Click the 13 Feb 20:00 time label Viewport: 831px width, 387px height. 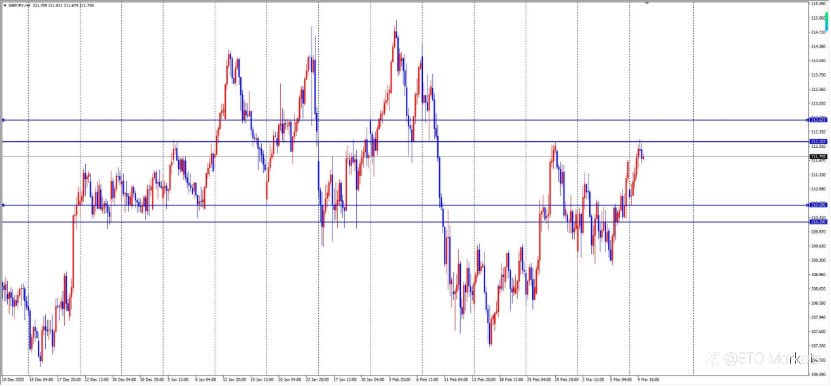(x=485, y=380)
